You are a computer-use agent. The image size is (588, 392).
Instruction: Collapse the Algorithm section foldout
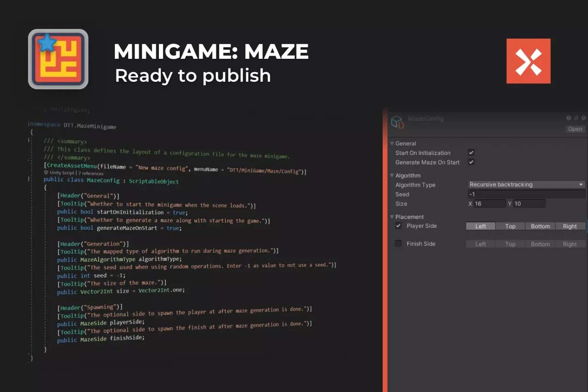[x=392, y=176]
